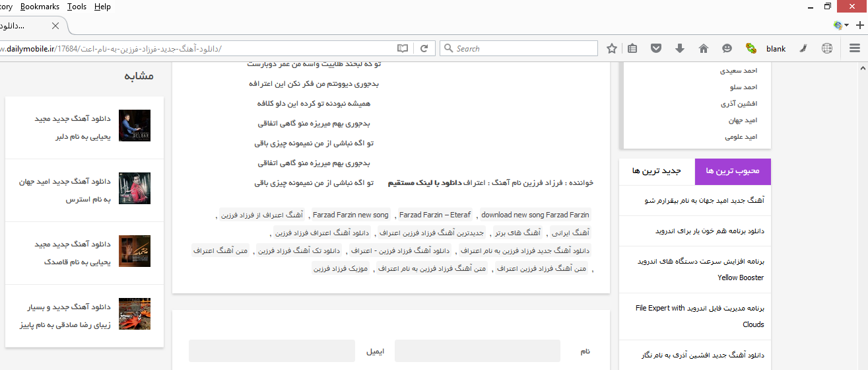
Task: Bookmark this page with the star icon
Action: (612, 48)
